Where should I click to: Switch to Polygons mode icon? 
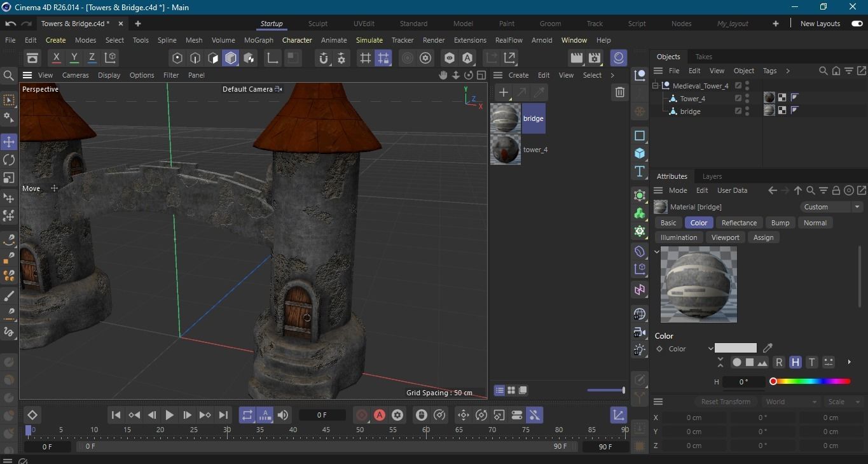tap(213, 58)
